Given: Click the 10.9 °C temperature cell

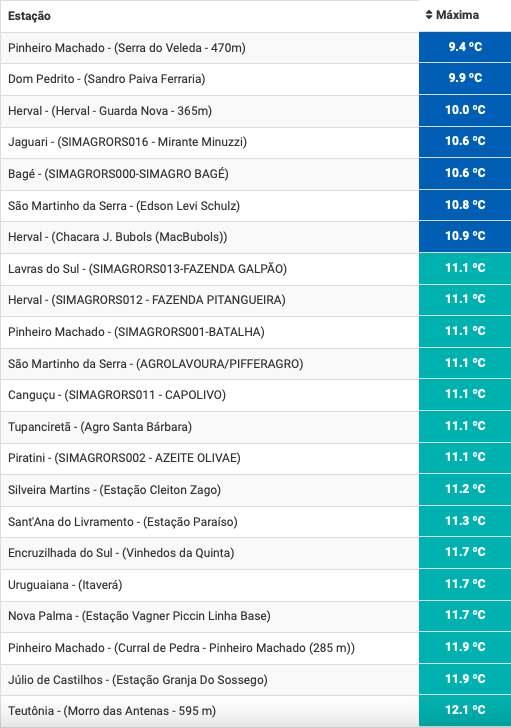Looking at the screenshot, I should pos(465,237).
